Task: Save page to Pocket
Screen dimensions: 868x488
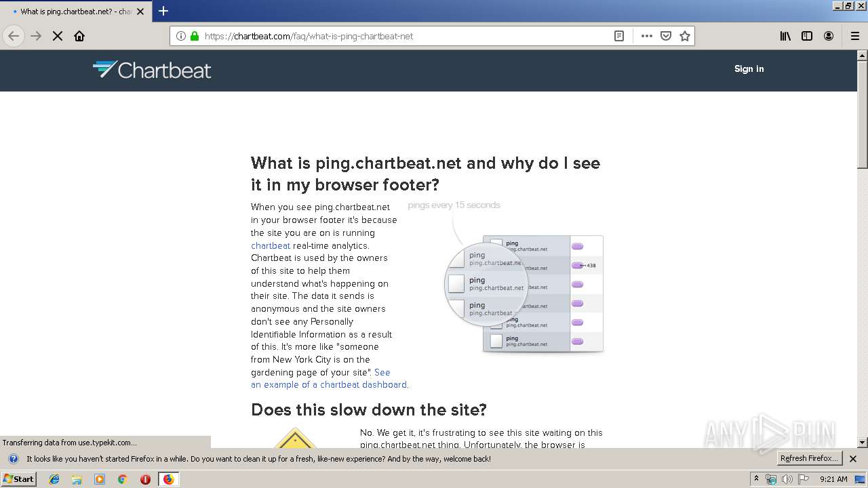Action: pyautogui.click(x=666, y=36)
